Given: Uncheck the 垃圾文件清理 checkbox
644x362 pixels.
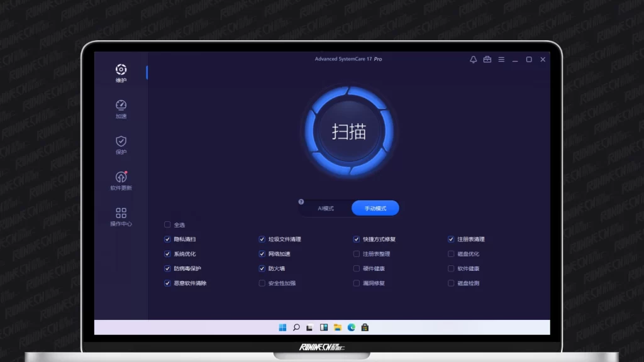Looking at the screenshot, I should (x=262, y=239).
